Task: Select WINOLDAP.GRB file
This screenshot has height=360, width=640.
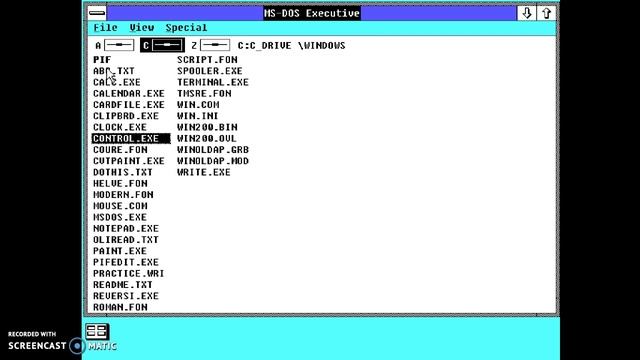Action: (x=213, y=150)
